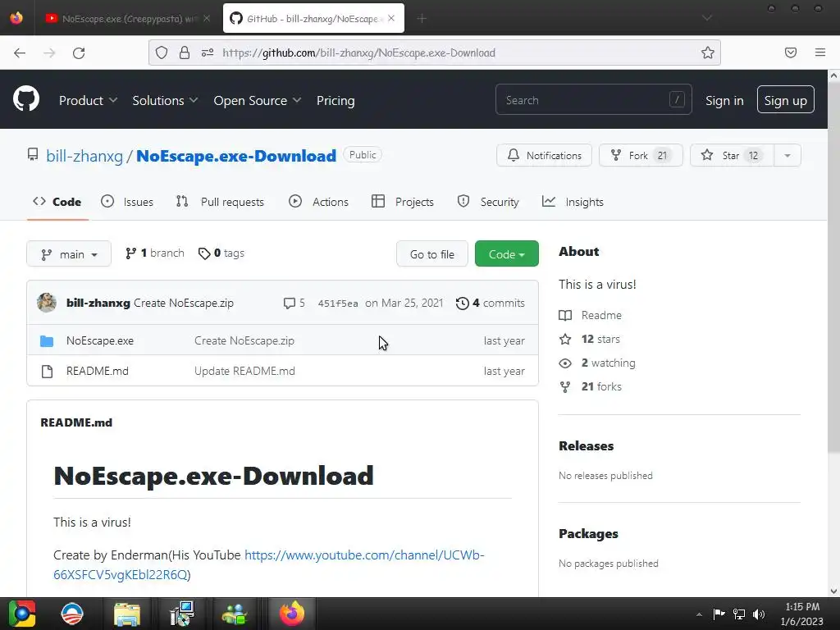Show hidden tray icons arrow
This screenshot has height=630, width=840.
[x=699, y=614]
